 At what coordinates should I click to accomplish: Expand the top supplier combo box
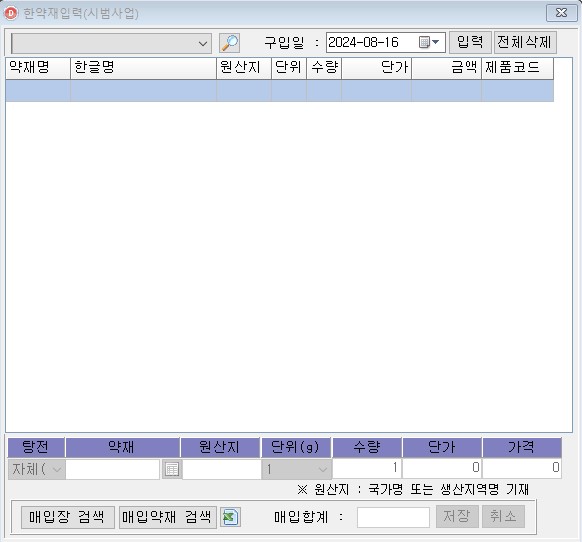(203, 43)
